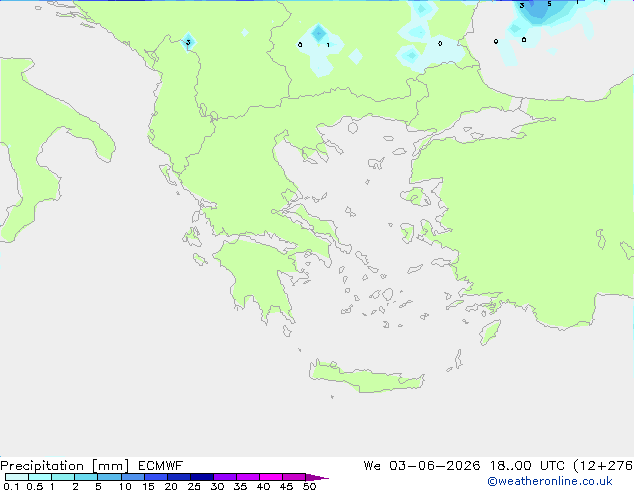
Task: Click the 35–40 mm legend swatch
Action: (x=247, y=477)
